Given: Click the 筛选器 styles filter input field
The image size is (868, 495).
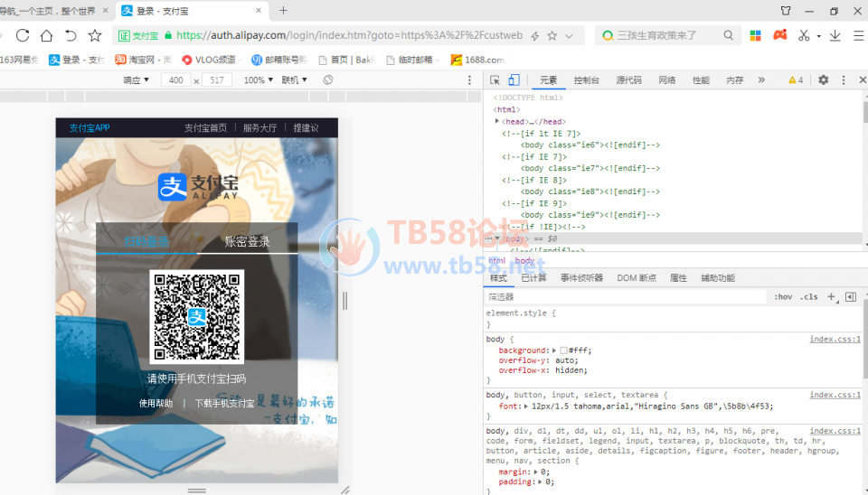Looking at the screenshot, I should [x=624, y=296].
